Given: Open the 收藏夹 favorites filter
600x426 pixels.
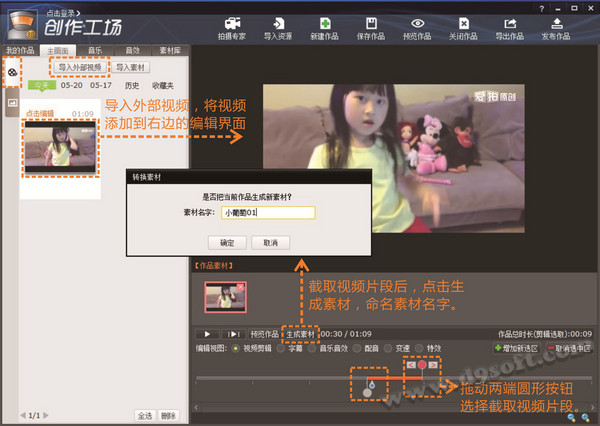Looking at the screenshot, I should [x=163, y=85].
